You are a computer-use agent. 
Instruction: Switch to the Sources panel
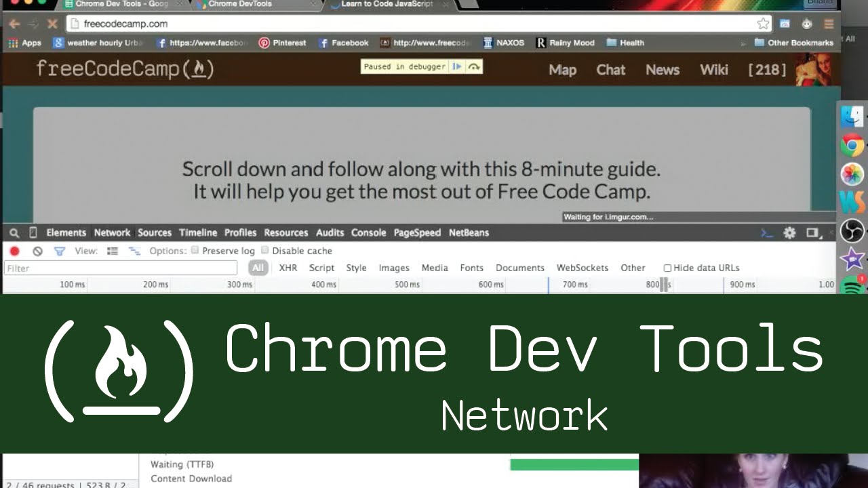155,232
